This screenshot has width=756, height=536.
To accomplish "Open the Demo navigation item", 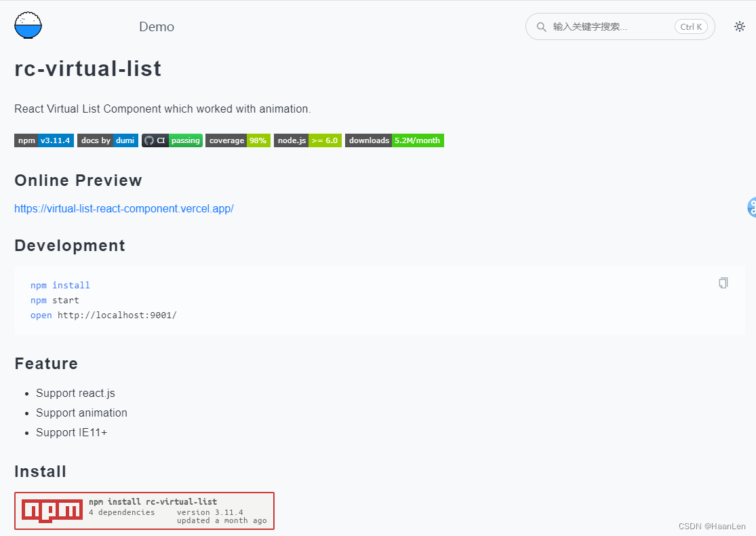I will [157, 26].
